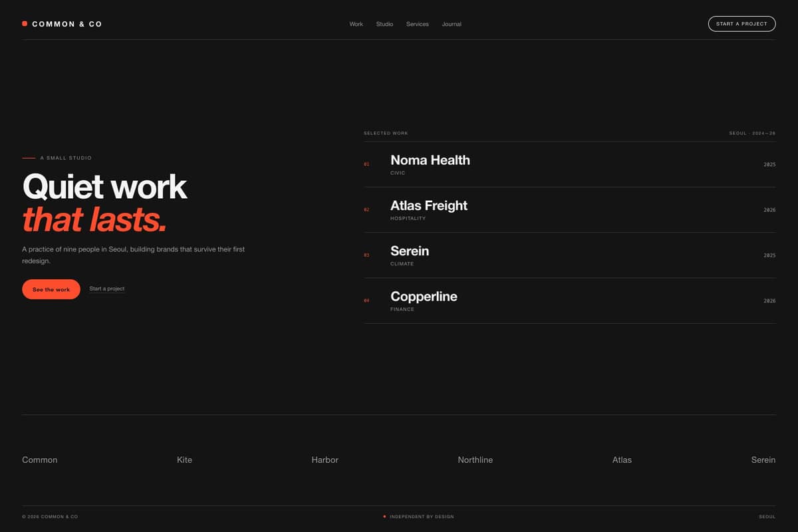Click the 2025 year beside Noma Health
The height and width of the screenshot is (532, 798).
point(769,164)
